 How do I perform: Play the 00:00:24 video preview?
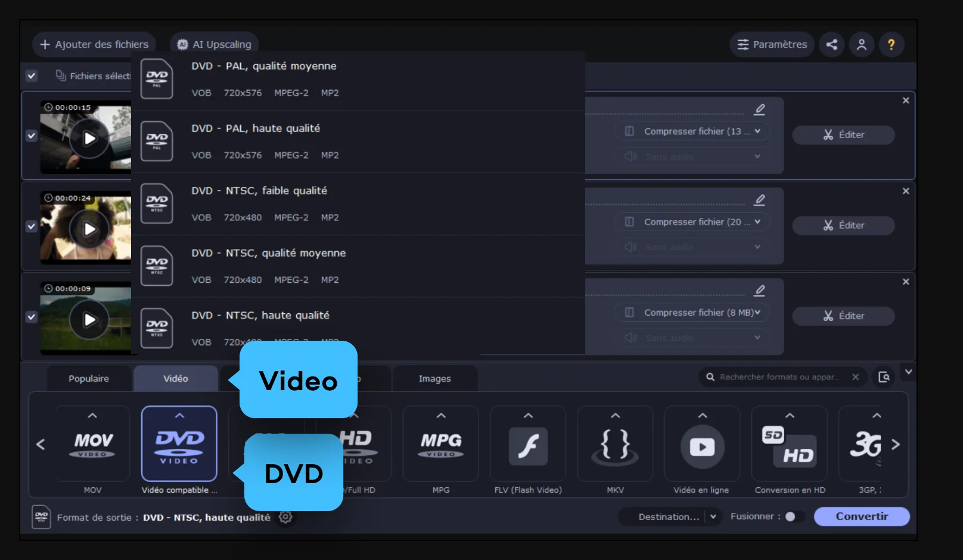coord(89,229)
